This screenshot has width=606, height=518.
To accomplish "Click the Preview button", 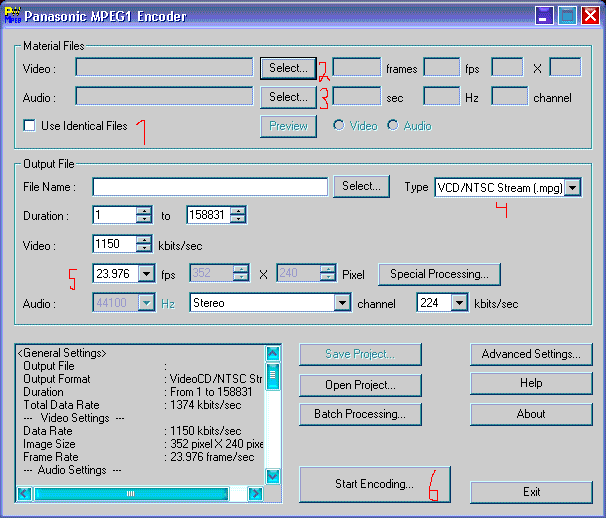I will click(x=288, y=126).
